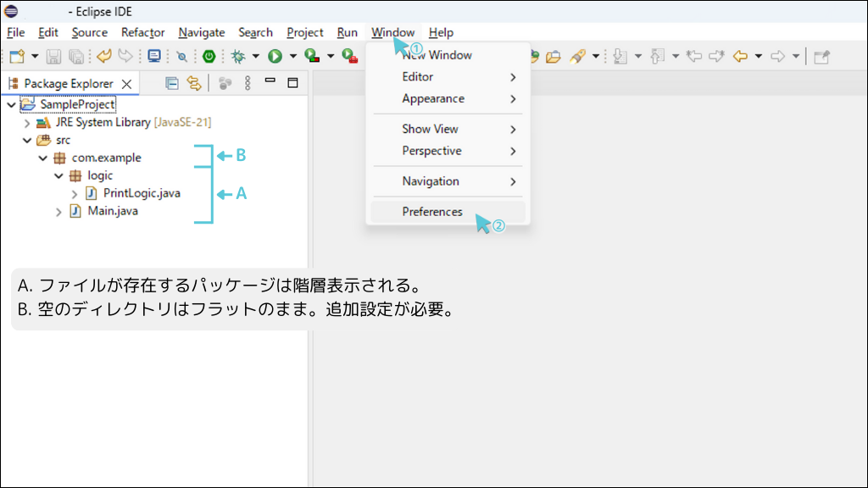The width and height of the screenshot is (868, 488).
Task: Click the Search flashlight icon
Action: pos(577,56)
